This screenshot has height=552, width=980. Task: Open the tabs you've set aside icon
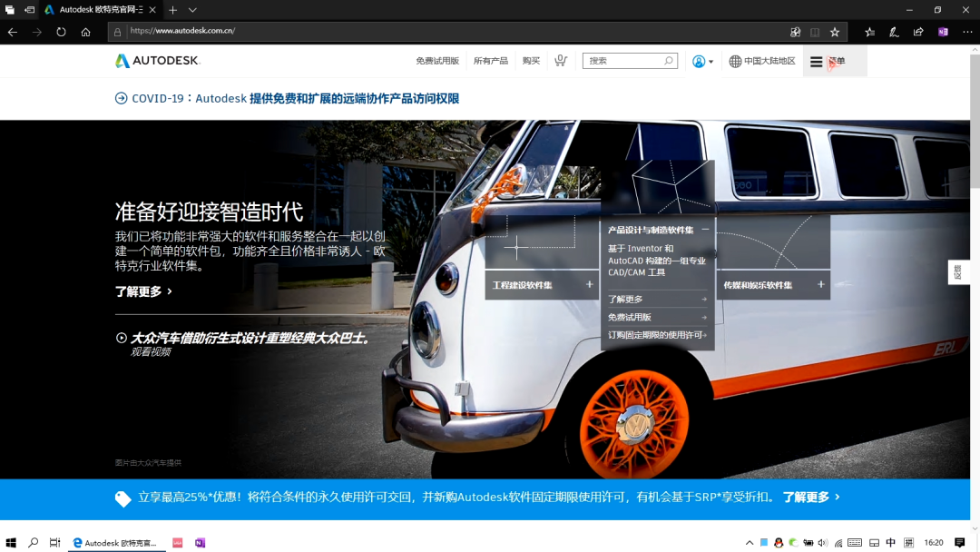(x=9, y=10)
